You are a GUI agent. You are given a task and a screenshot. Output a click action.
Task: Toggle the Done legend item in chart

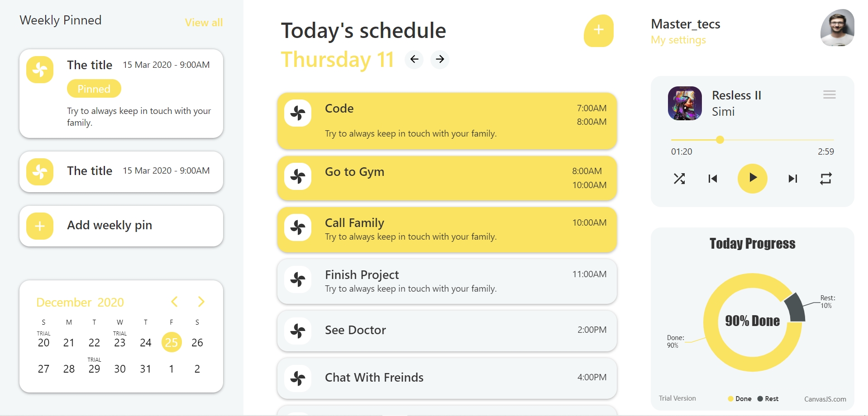[x=739, y=399]
